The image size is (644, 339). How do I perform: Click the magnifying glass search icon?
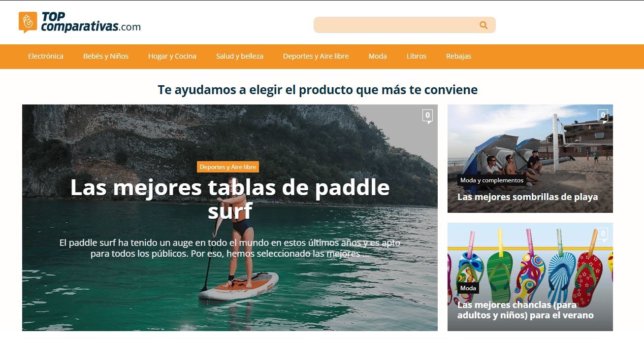coord(483,25)
